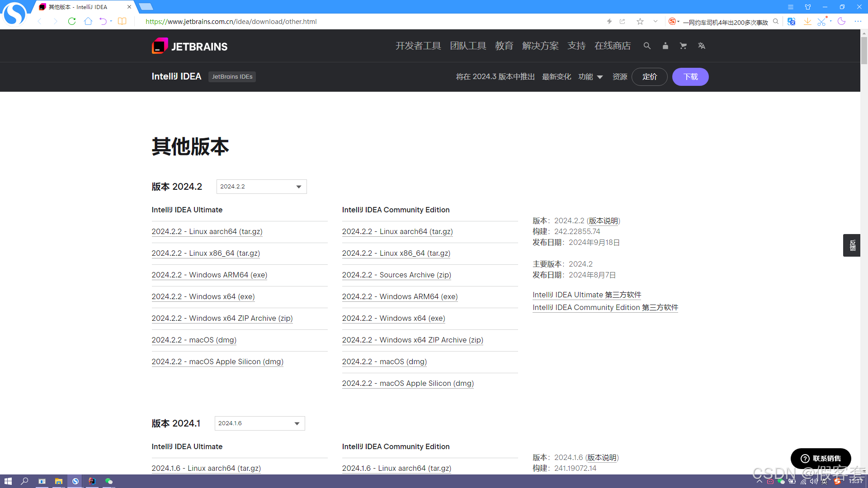Click the JetBrains IDEs tag
This screenshot has width=868, height=488.
point(232,77)
